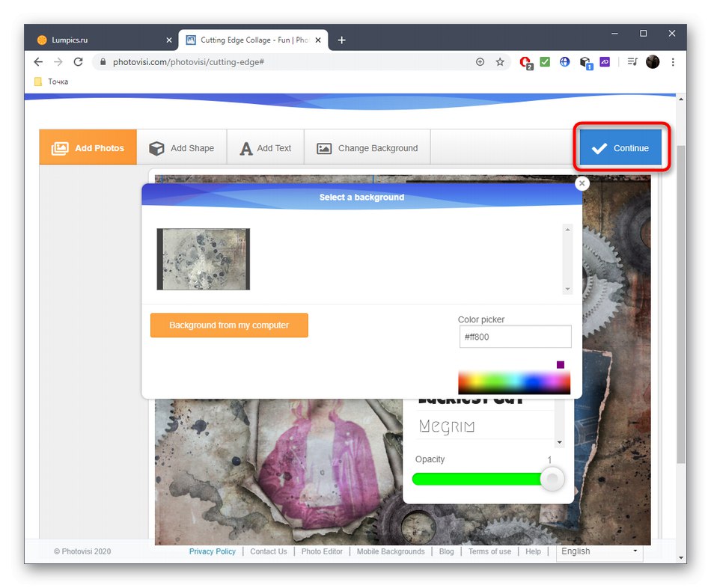View site security lock info
711x588 pixels.
tap(103, 61)
